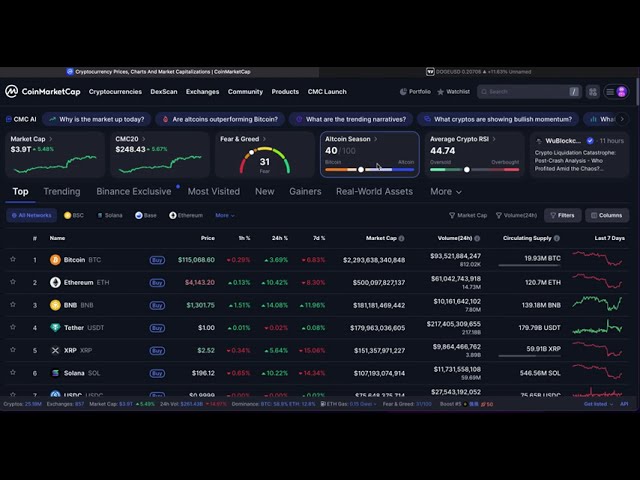Open the user profile avatar
Image resolution: width=640 pixels, height=480 pixels.
(x=621, y=92)
